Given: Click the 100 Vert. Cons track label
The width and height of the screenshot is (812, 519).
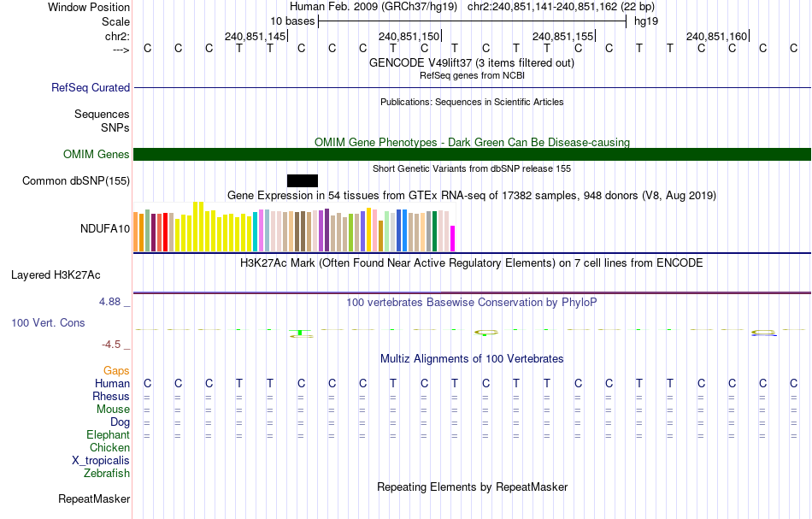Looking at the screenshot, I should (48, 322).
